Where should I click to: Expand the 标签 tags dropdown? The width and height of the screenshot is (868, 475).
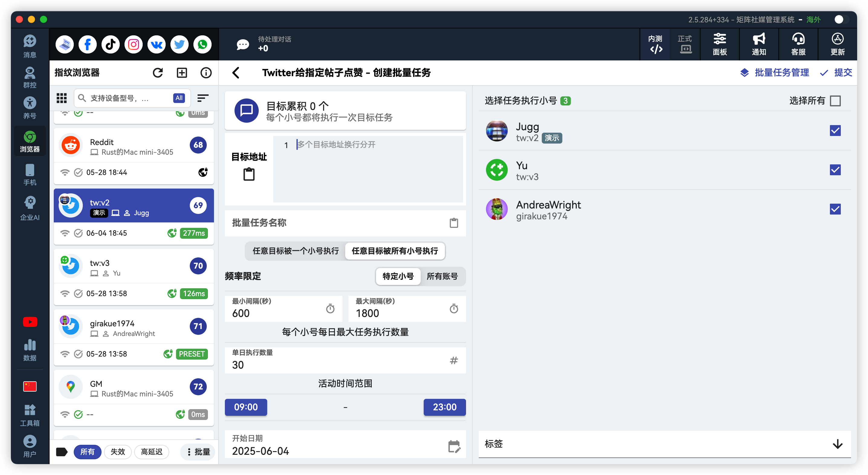837,444
